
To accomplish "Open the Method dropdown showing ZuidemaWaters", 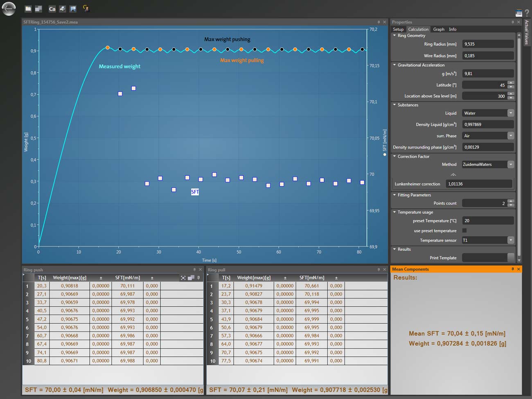I will point(510,164).
